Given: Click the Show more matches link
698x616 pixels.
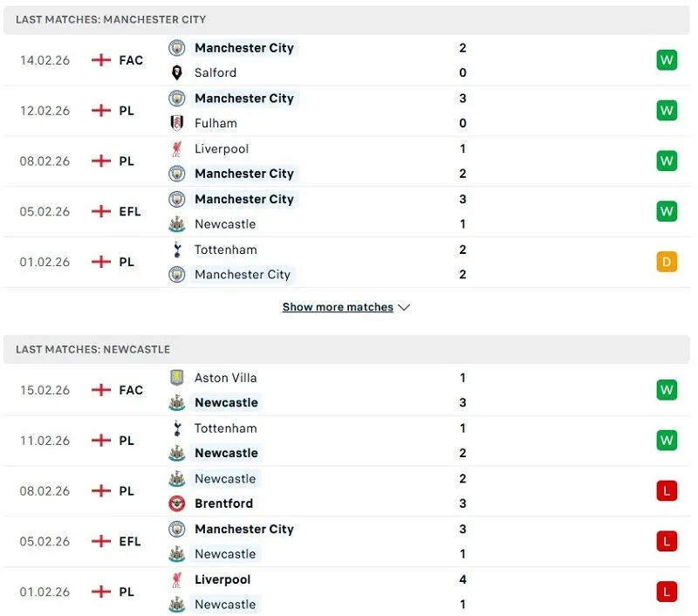Looking at the screenshot, I should click(x=338, y=307).
